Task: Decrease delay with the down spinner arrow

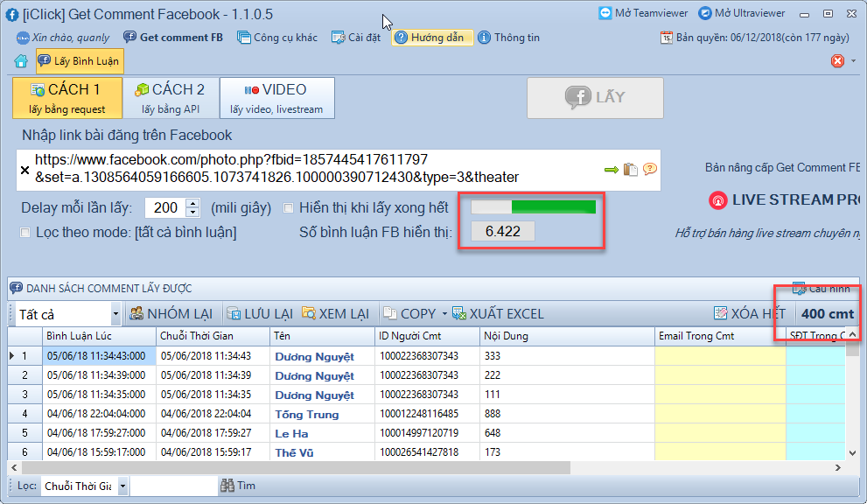Action: point(193,213)
